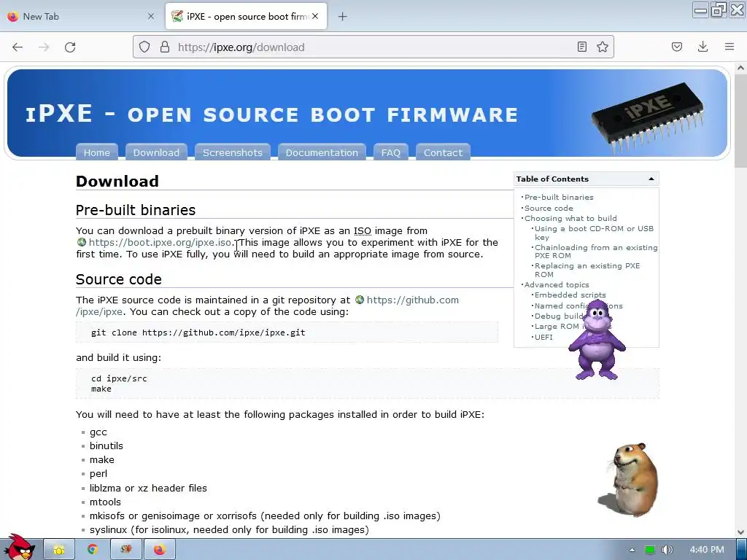
Task: Go back to the previous page
Action: 18,47
